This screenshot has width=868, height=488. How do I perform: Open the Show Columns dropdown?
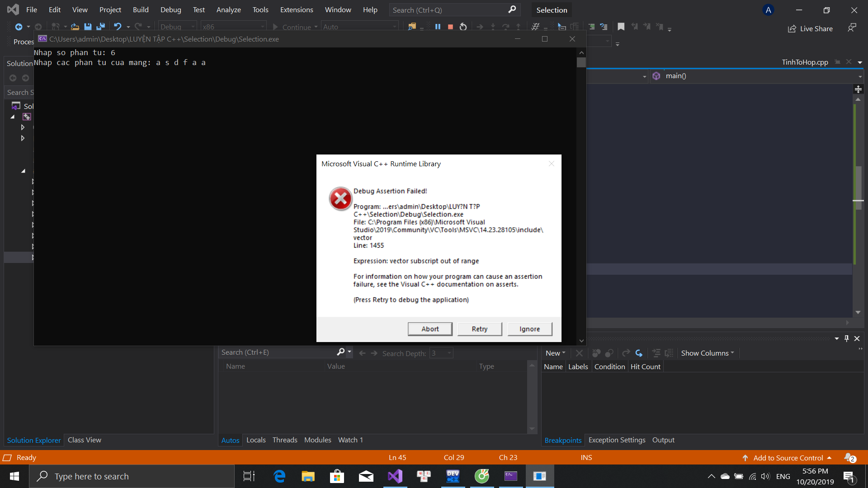pyautogui.click(x=707, y=353)
